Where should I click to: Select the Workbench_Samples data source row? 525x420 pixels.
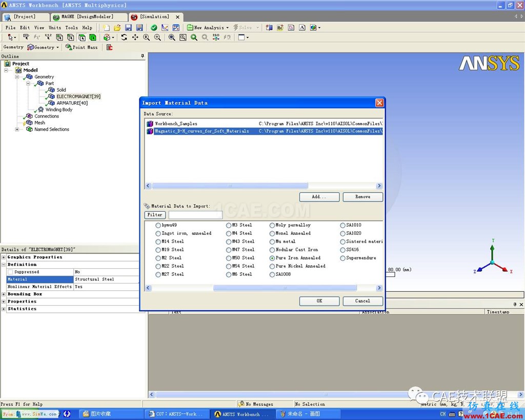coord(265,124)
